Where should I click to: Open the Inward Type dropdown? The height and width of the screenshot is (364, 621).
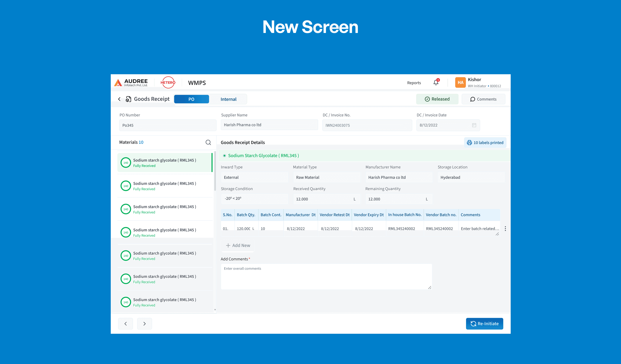(x=255, y=177)
